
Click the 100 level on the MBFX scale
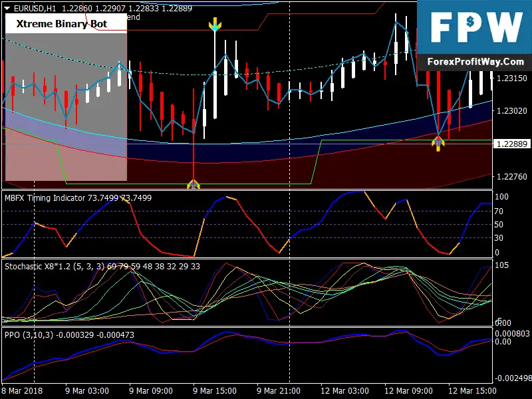[x=501, y=197]
